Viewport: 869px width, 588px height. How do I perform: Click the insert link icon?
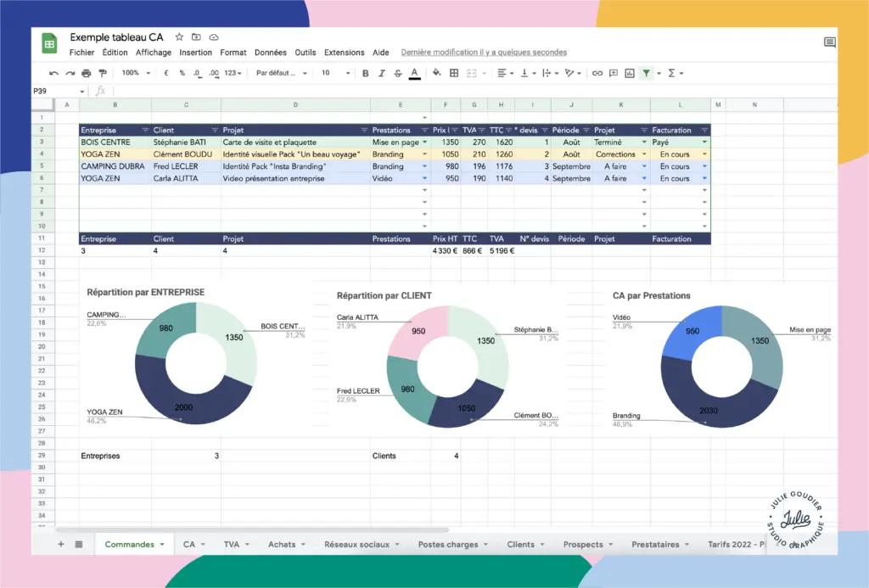click(597, 73)
